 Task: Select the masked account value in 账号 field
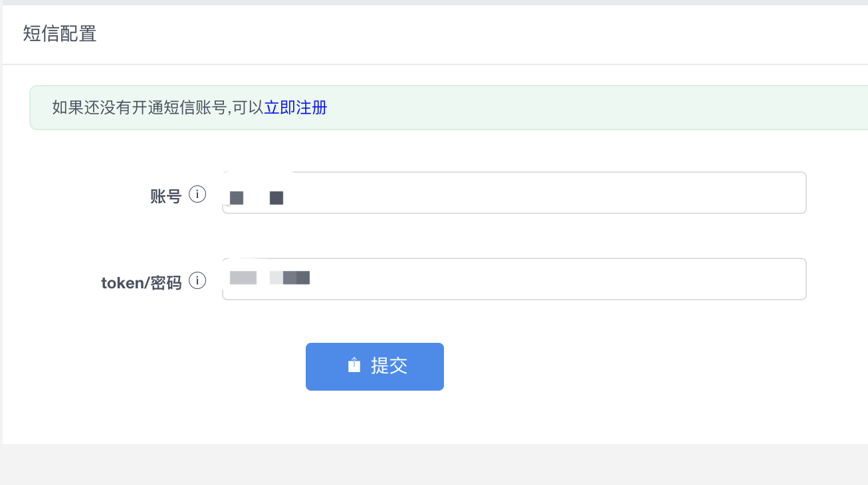[257, 197]
